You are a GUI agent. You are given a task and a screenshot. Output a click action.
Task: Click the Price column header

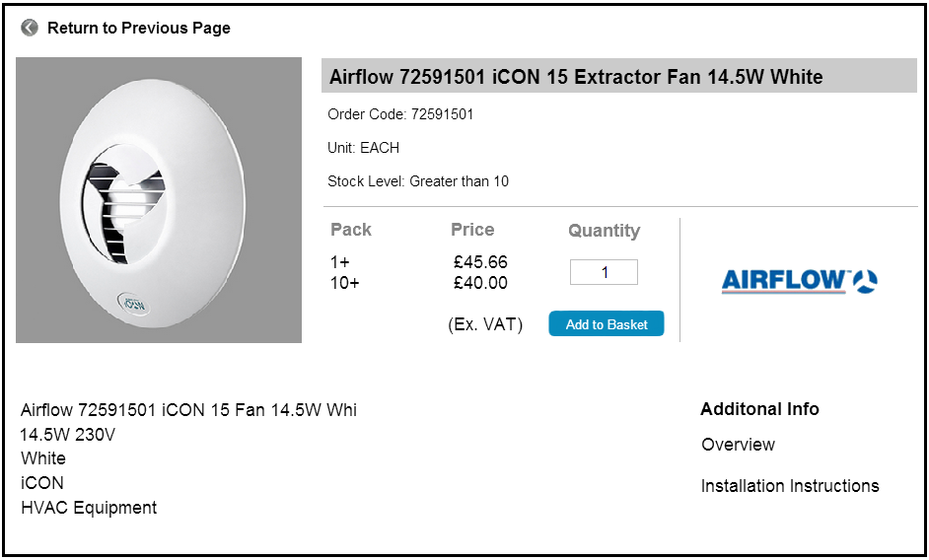pos(472,230)
